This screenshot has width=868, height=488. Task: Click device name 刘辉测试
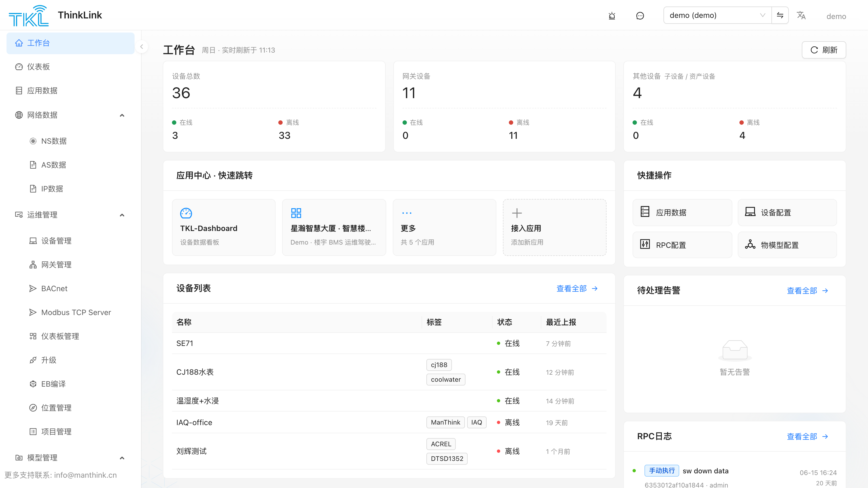tap(192, 451)
